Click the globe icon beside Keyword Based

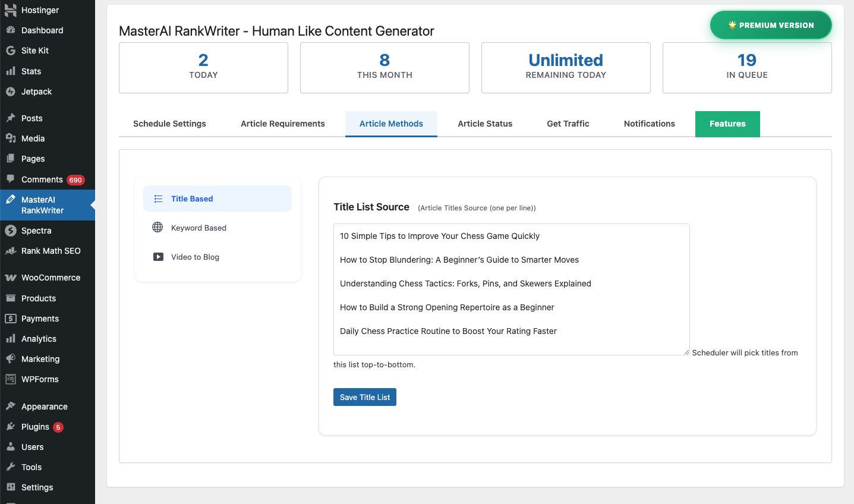coord(157,227)
